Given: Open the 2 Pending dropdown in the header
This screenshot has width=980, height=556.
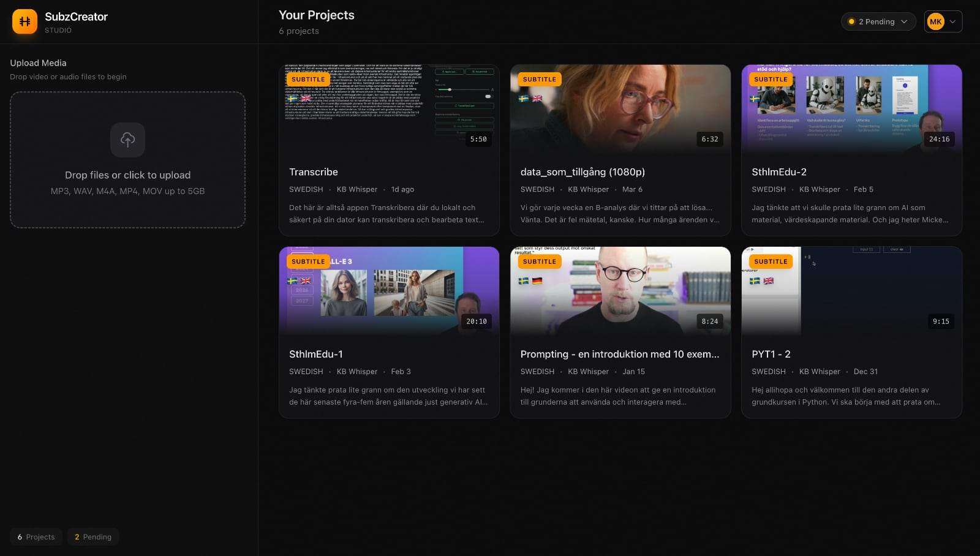Looking at the screenshot, I should (878, 21).
